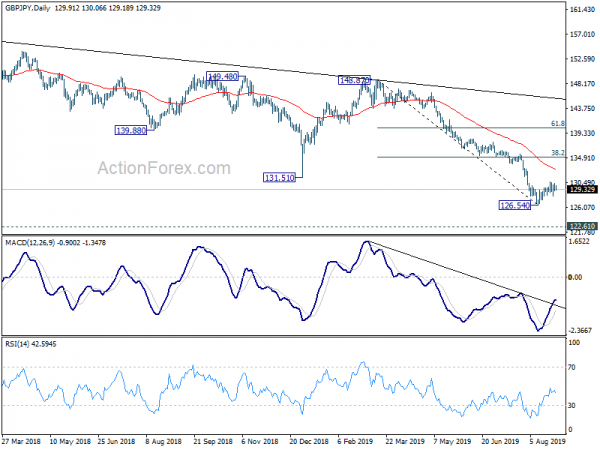Click the 148.170 price axis value
Image resolution: width=600 pixels, height=450 pixels.
582,83
